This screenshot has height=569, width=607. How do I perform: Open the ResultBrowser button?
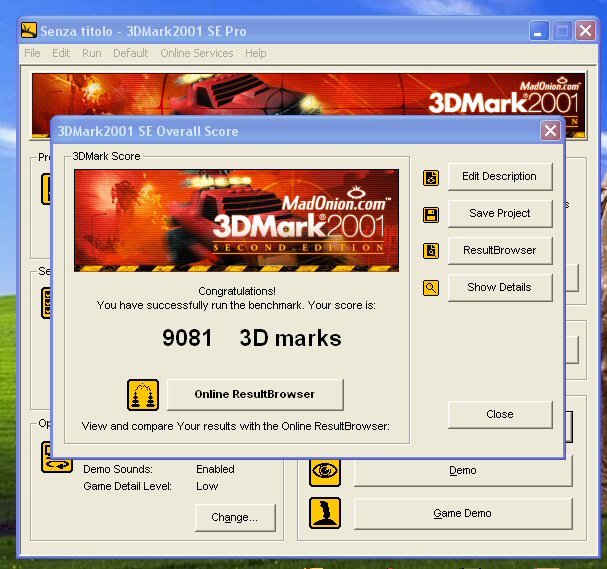(500, 250)
